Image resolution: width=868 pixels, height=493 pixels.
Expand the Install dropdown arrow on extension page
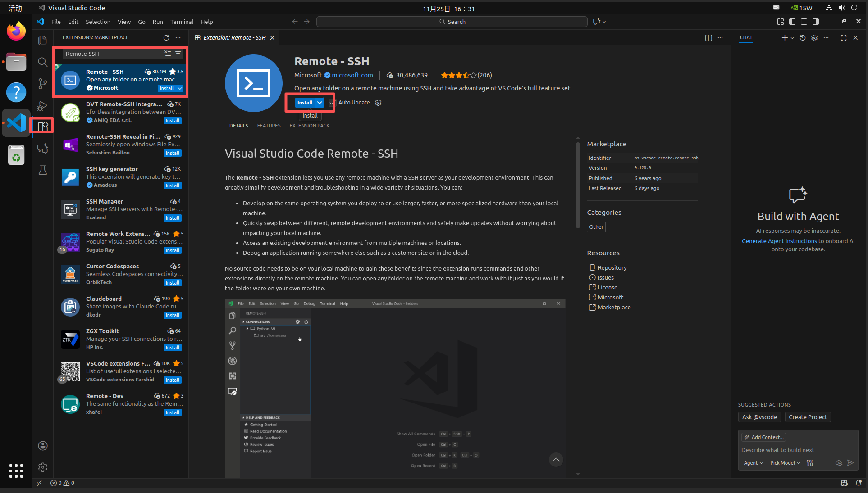tap(320, 103)
